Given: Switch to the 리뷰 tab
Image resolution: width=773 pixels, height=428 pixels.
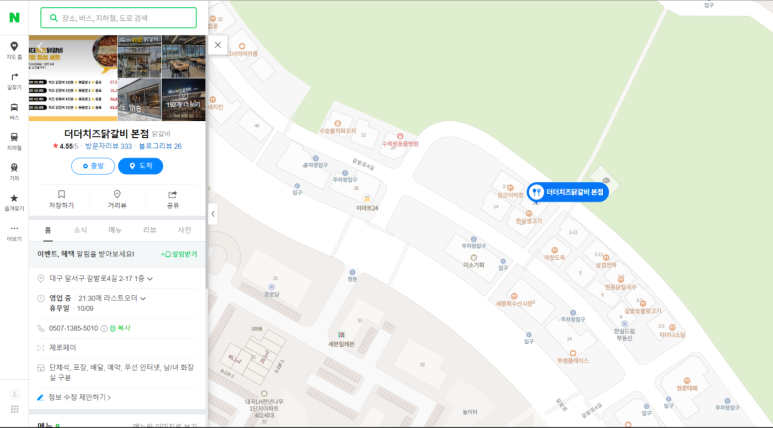Looking at the screenshot, I should click(x=149, y=230).
